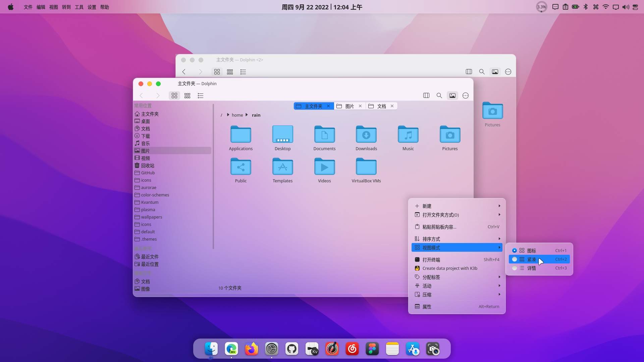
Task: Click split view icon in Dolphin <2> window
Action: point(469,72)
